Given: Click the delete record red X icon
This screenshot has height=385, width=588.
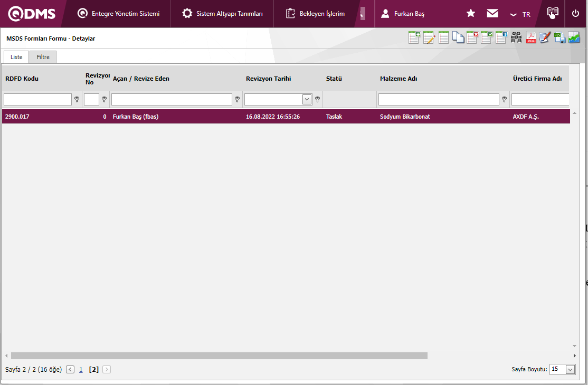Looking at the screenshot, I should coord(472,37).
